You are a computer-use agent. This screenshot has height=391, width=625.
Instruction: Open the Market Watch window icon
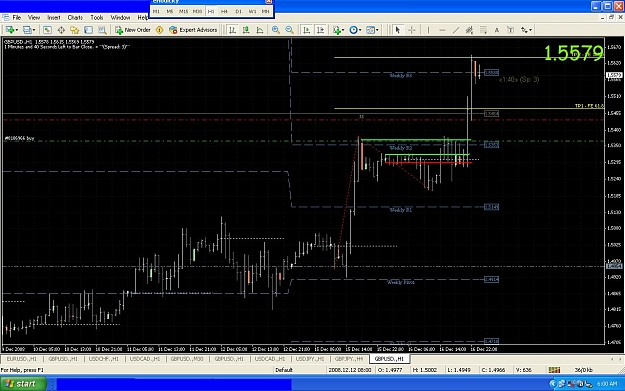coord(47,30)
